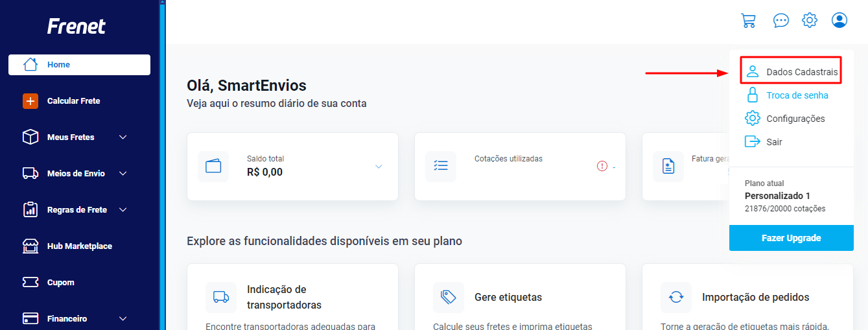Click the Gere etiquetas tag icon
The width and height of the screenshot is (868, 330).
[449, 298]
